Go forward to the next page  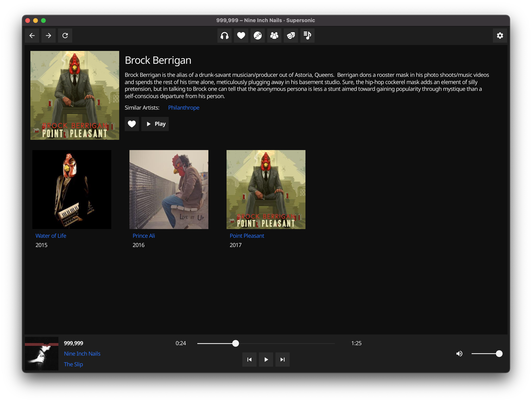click(x=48, y=36)
